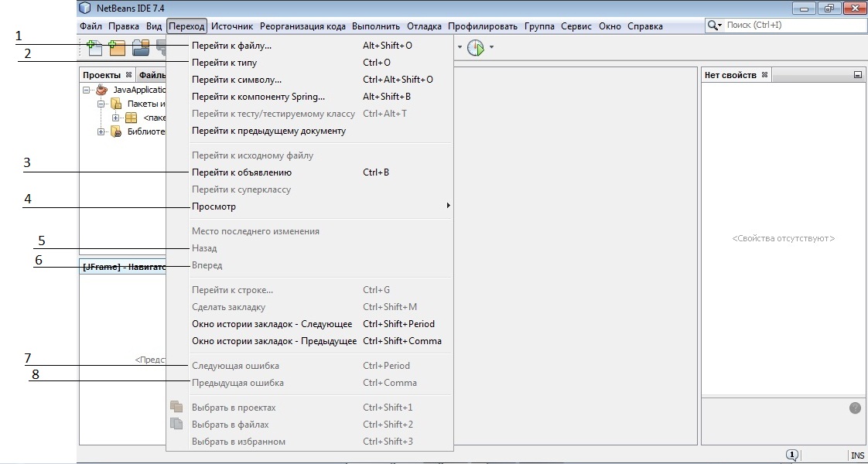Viewport: 868px width, 464px height.
Task: Switch to the Файлы tab
Action: (152, 75)
